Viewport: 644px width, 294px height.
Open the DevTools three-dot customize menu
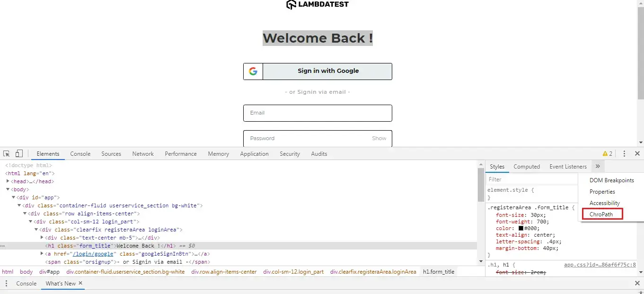pyautogui.click(x=624, y=154)
